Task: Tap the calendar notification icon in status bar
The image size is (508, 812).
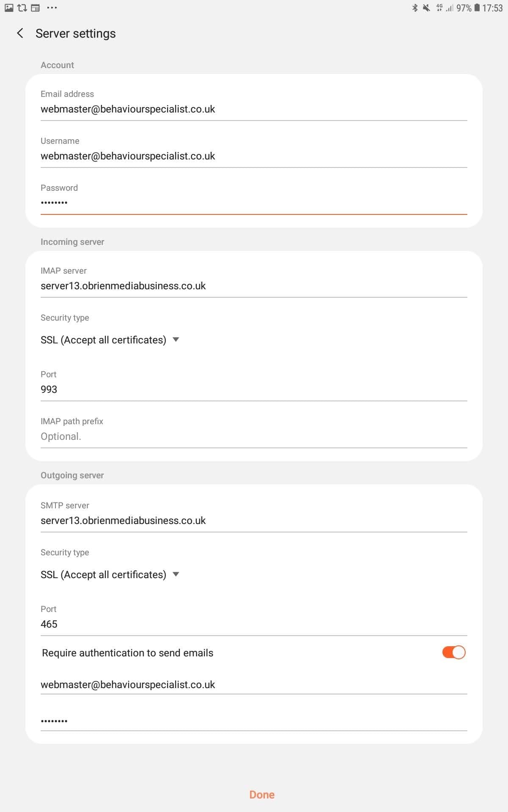Action: point(35,8)
